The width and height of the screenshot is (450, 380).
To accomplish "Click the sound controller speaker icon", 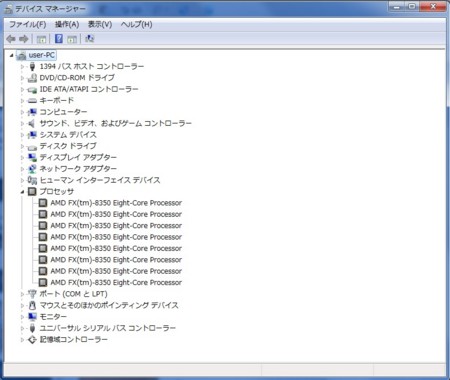I will point(32,124).
